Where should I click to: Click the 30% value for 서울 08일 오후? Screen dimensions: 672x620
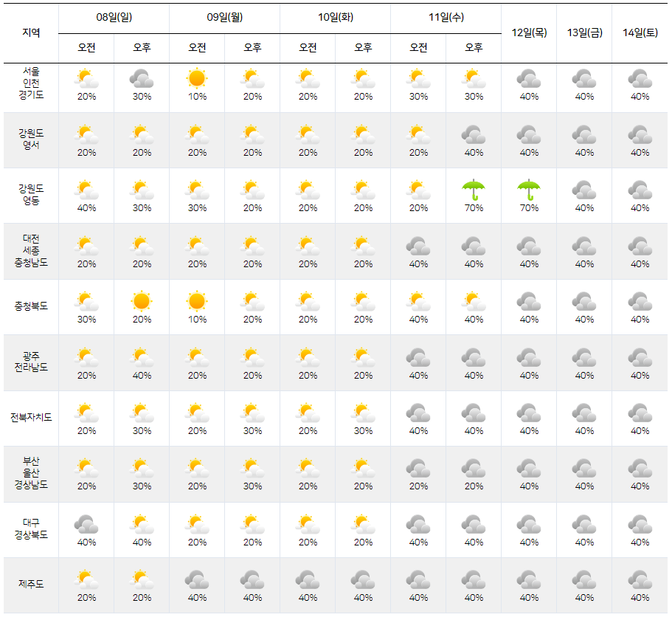pos(142,97)
